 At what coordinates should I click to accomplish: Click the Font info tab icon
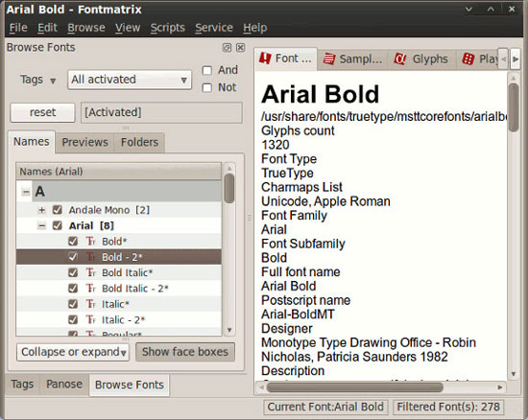(265, 58)
